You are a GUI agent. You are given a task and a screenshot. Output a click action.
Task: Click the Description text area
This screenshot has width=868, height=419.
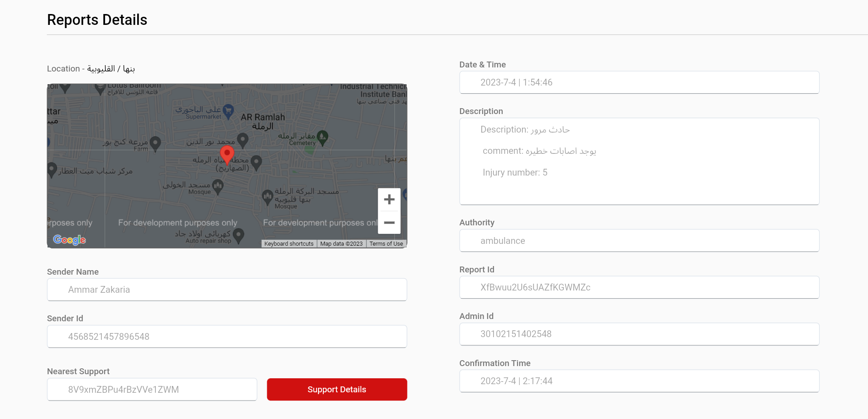[x=639, y=161]
